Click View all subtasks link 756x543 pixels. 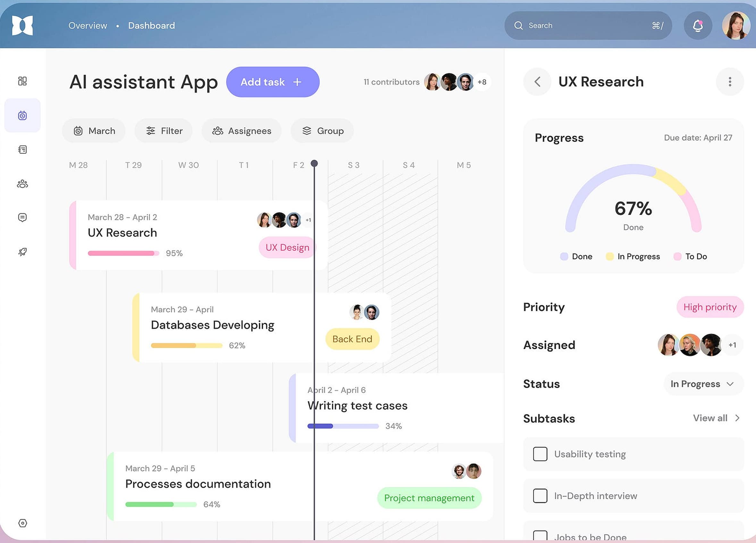(711, 418)
